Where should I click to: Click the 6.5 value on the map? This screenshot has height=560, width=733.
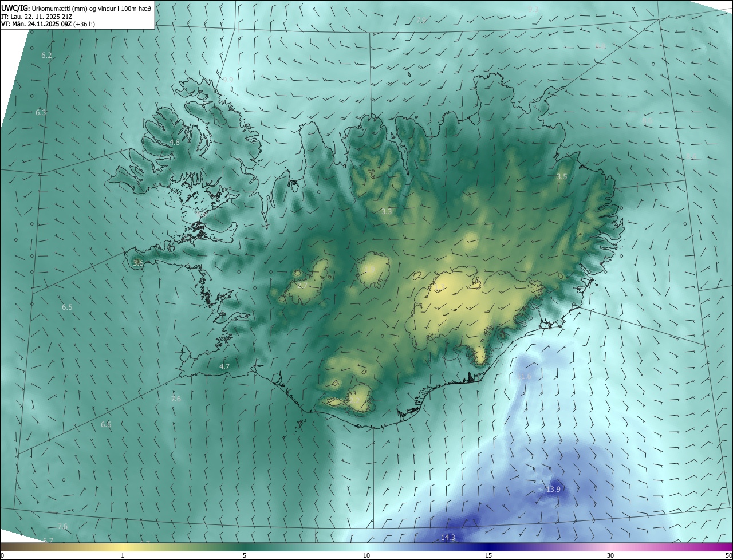pyautogui.click(x=67, y=307)
